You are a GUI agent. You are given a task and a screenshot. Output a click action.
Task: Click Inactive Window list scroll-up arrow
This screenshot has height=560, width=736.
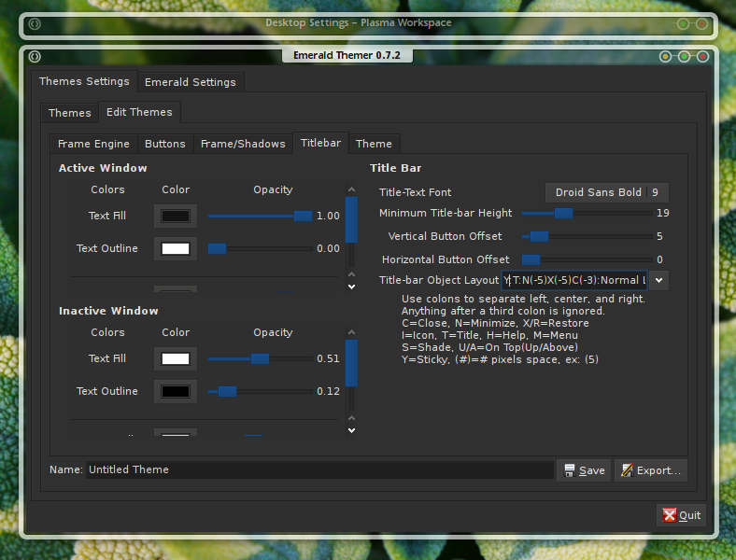click(351, 332)
